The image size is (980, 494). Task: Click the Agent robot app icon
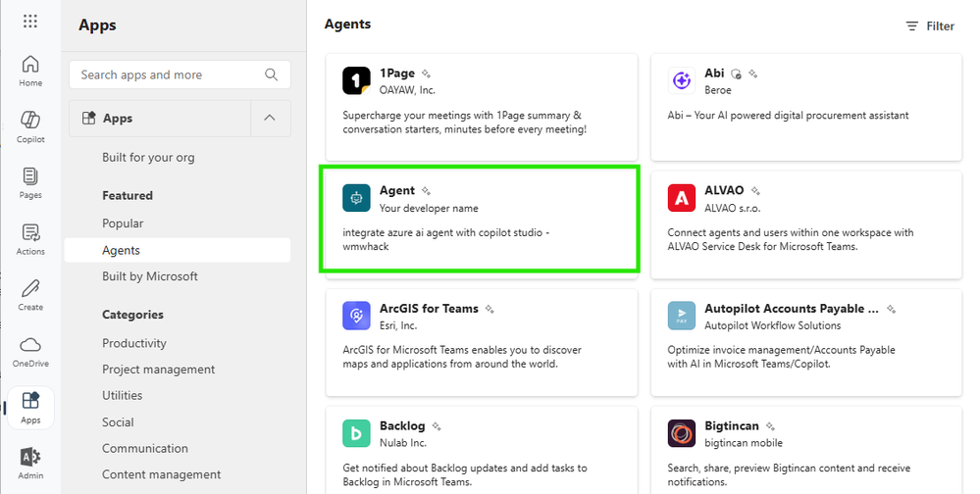(x=356, y=198)
